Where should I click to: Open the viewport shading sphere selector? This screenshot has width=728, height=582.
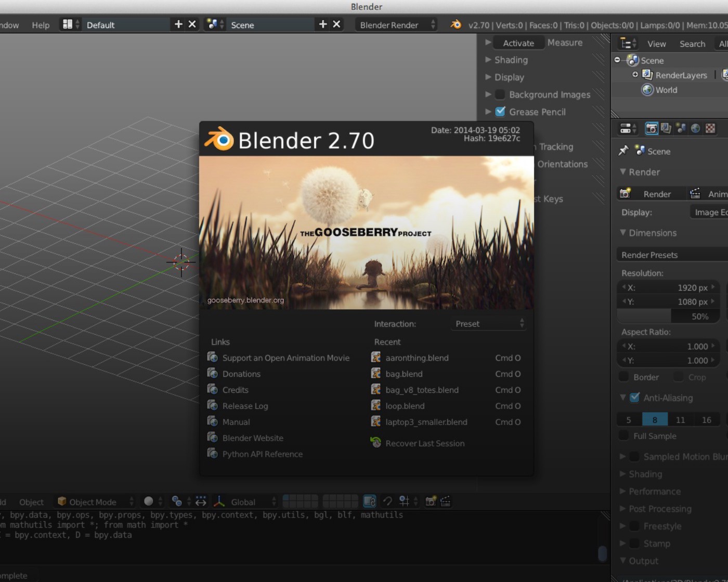pos(152,501)
